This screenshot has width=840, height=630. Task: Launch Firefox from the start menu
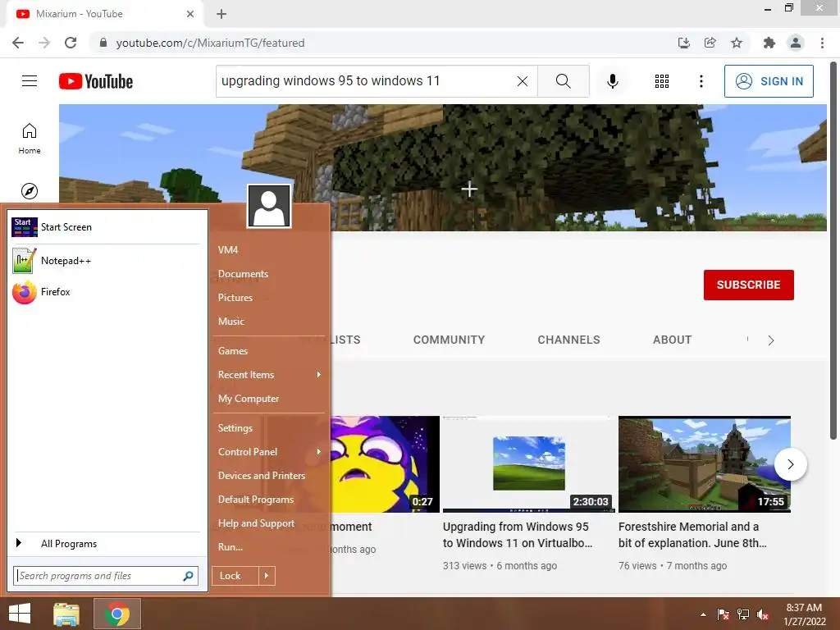tap(106, 292)
